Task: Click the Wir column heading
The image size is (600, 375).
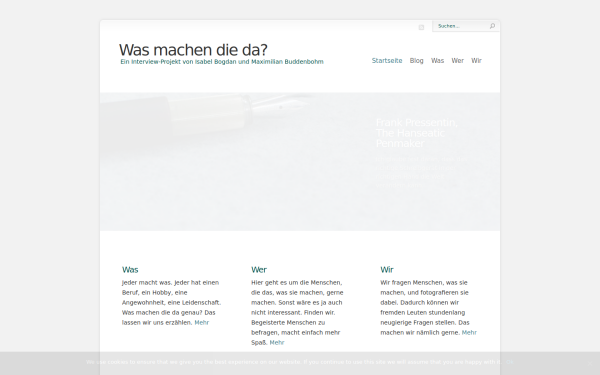Action: [x=387, y=269]
